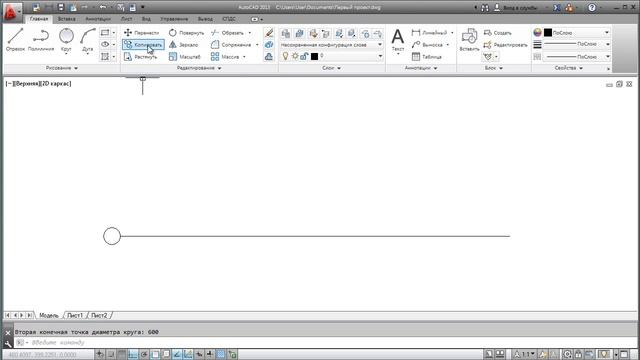Click the Таблица table tool

click(x=427, y=57)
